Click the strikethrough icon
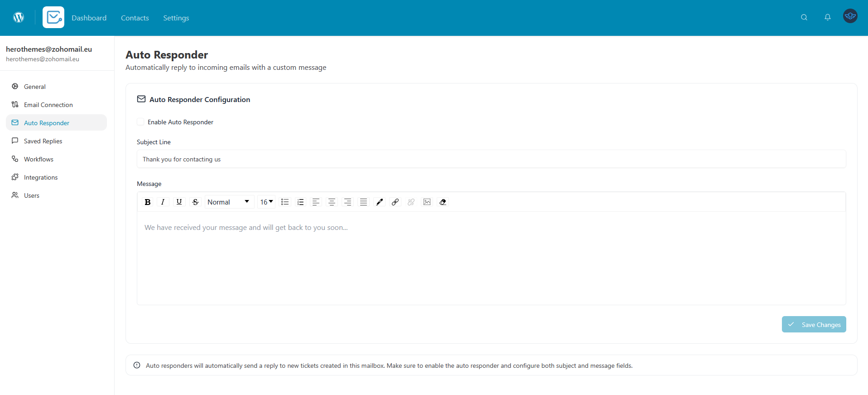This screenshot has height=395, width=868. pos(195,202)
